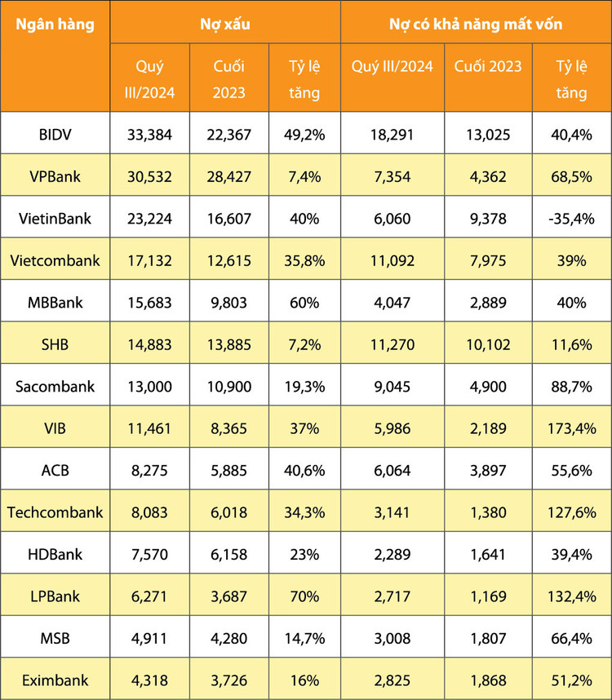612x700 pixels.
Task: Select the ACB row label
Action: click(x=55, y=471)
